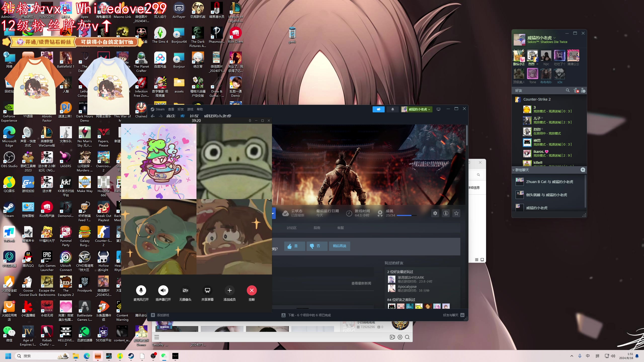Open Steam notifications bell
This screenshot has height=362, width=644.
tap(392, 109)
